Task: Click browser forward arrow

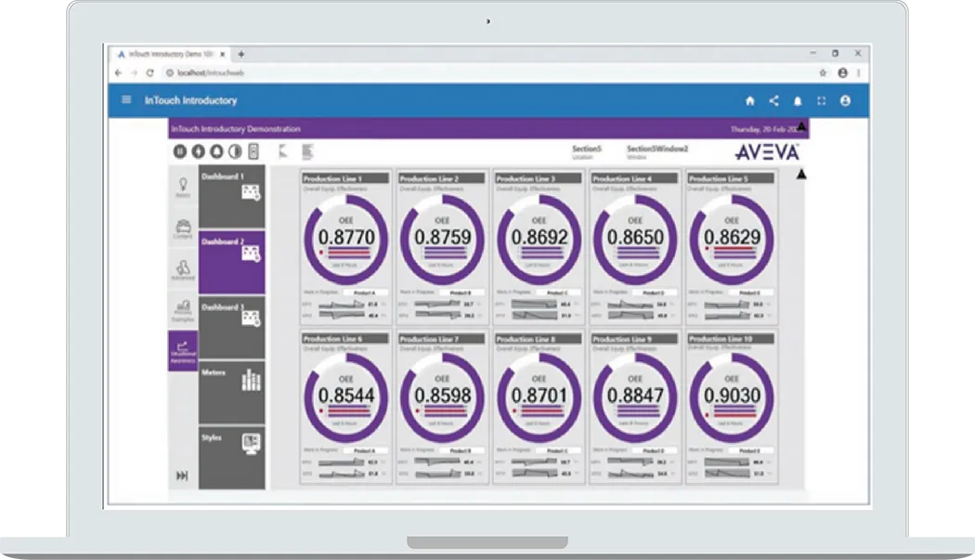Action: 134,72
